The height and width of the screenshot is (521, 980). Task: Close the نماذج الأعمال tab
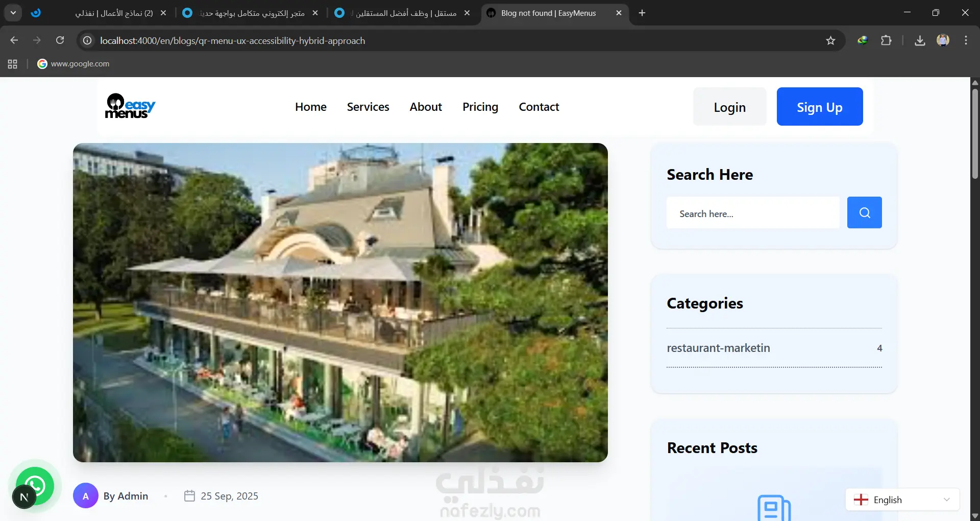[x=163, y=13]
